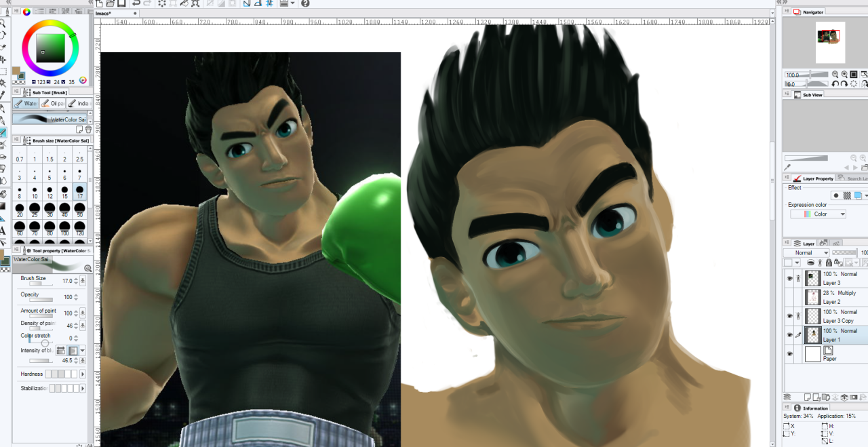Viewport: 868px width, 447px height.
Task: Select the Oil paint sub tool tab
Action: tap(53, 104)
